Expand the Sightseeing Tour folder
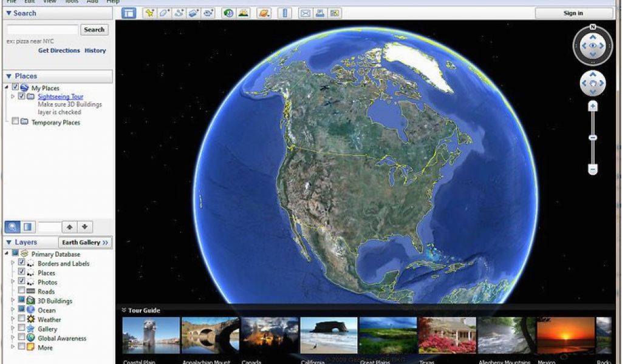 click(x=13, y=96)
